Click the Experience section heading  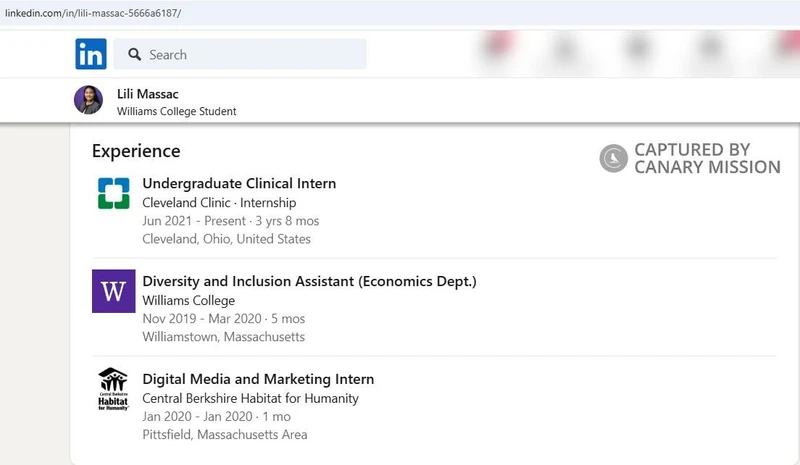point(136,151)
